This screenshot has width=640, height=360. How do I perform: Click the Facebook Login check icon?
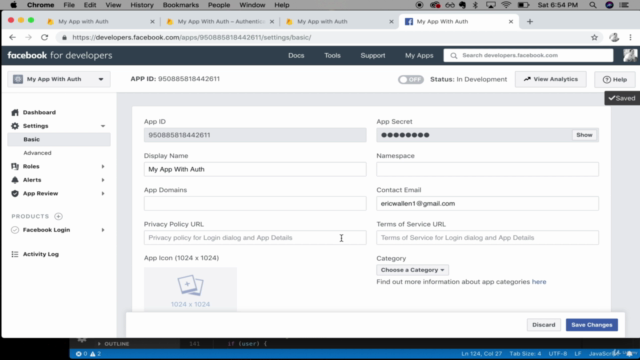tap(15, 230)
